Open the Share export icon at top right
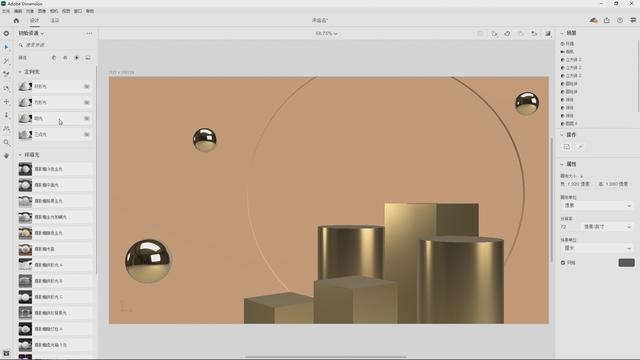 [607, 20]
